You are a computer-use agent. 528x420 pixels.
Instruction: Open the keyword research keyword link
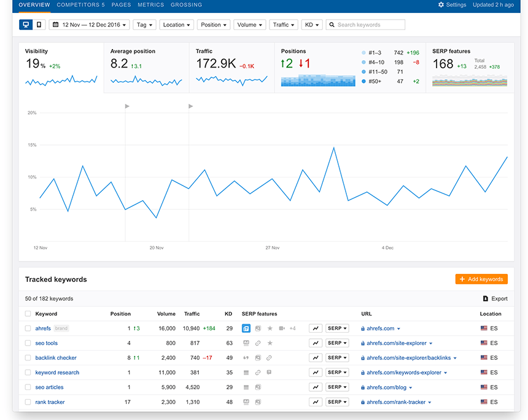(x=57, y=372)
